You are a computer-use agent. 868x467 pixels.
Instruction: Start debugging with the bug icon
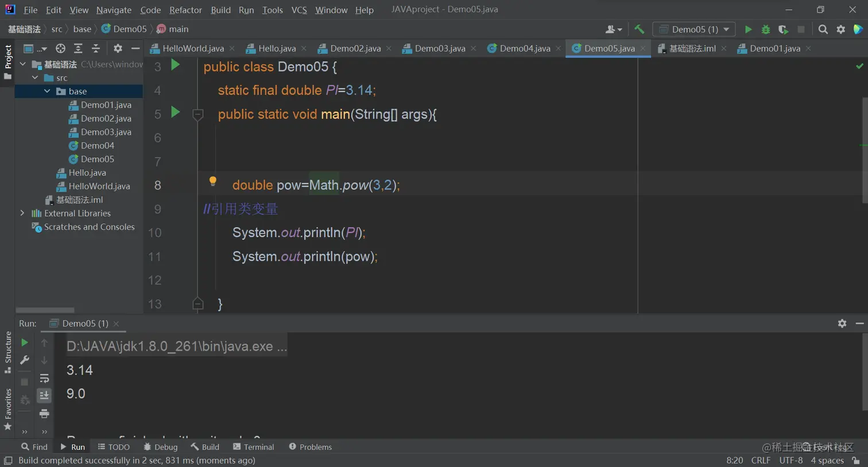[766, 29]
